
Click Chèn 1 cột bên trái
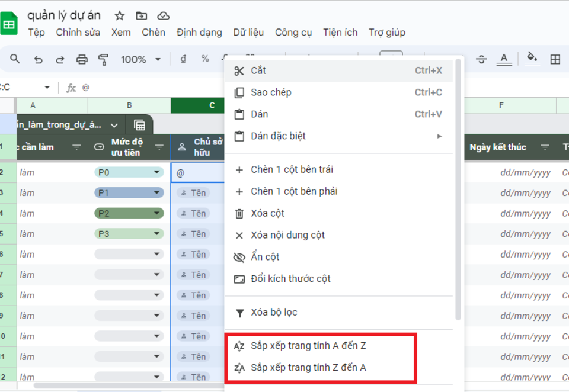click(292, 169)
